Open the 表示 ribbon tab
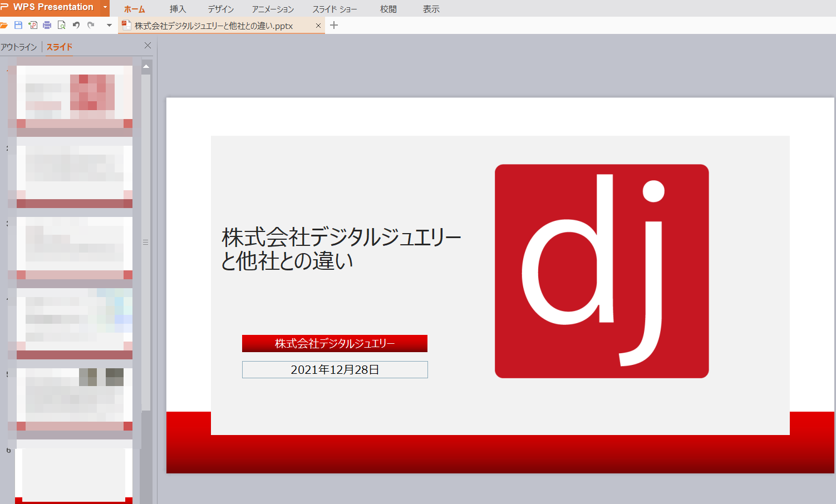 (431, 9)
